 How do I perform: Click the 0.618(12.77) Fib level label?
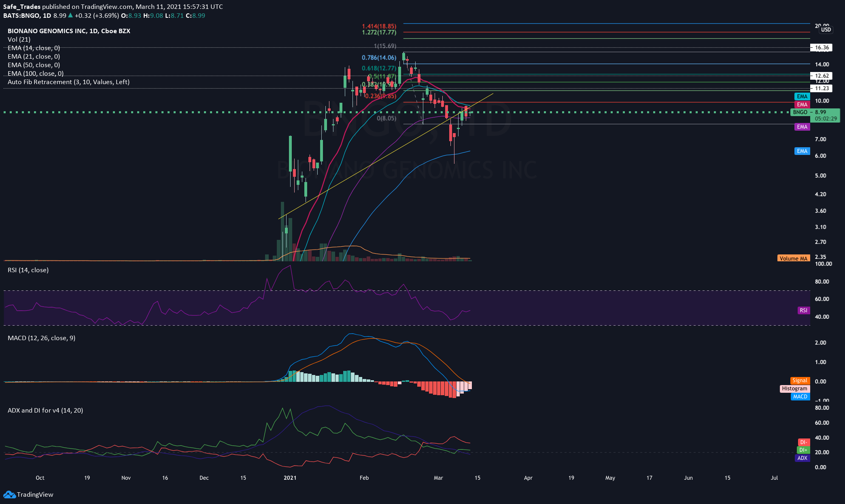[379, 68]
